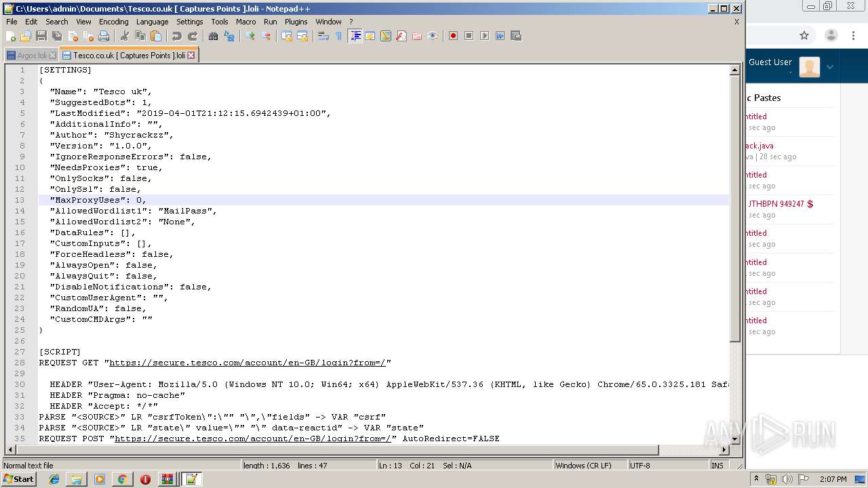
Task: Open the Edit menu
Action: click(31, 22)
